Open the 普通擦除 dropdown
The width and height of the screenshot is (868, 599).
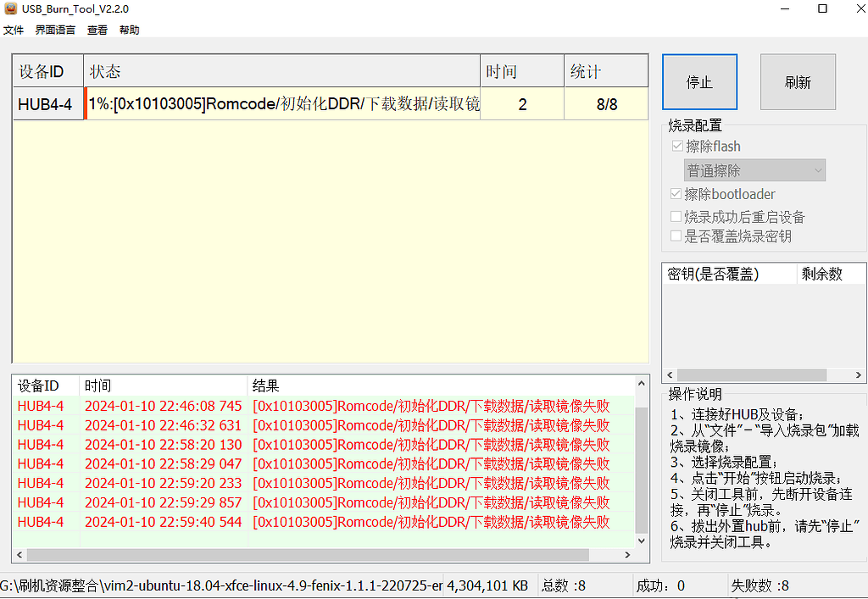pos(754,170)
